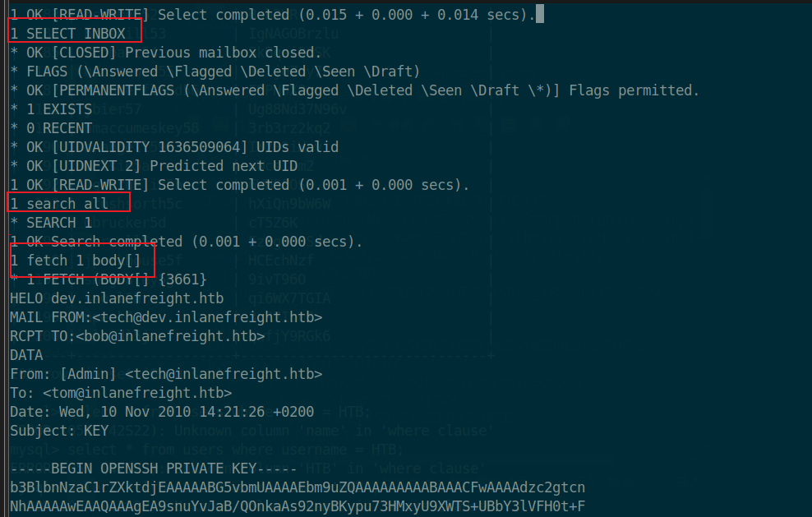
Task: Click the terminal cursor block after 'secs).'
Action: pyautogui.click(x=540, y=14)
